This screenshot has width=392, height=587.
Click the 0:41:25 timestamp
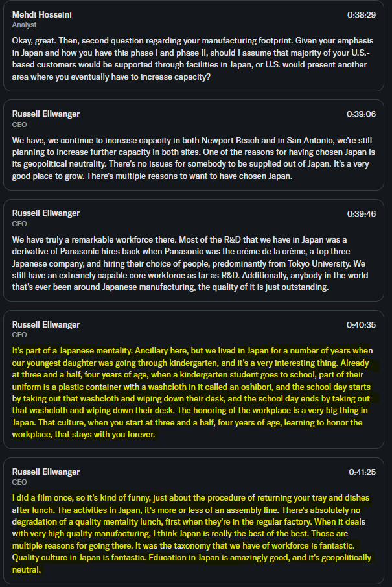coord(362,472)
